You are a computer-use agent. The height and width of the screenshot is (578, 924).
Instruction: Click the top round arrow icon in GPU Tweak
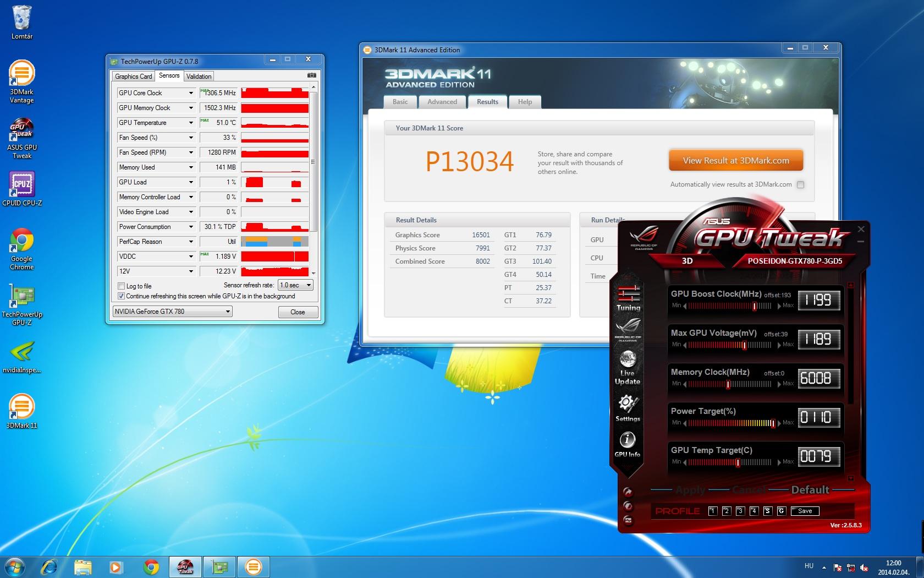628,492
